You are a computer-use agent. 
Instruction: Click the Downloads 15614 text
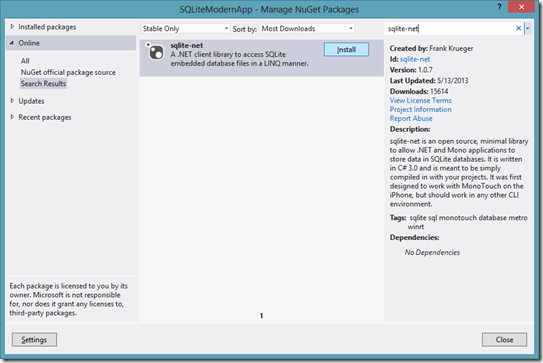(419, 91)
